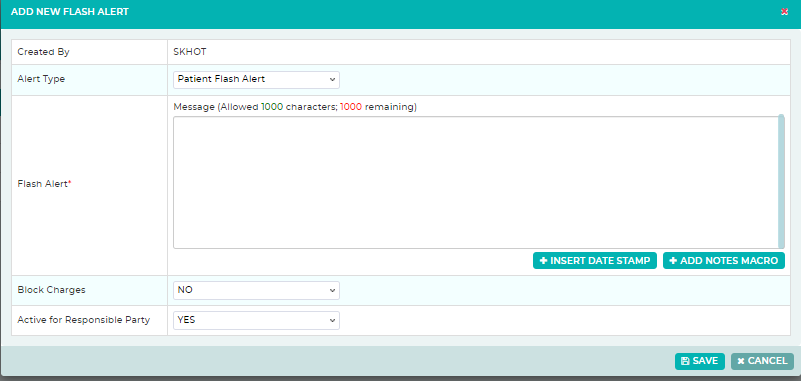
Task: Click the Block Charges chevron arrow
Action: (332, 290)
